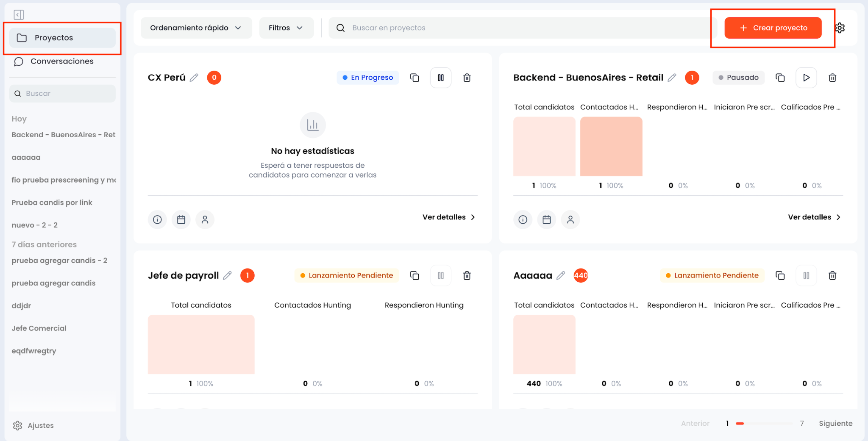Viewport: 868px width, 441px height.
Task: Focus the Buscar en proyectos search field
Action: point(523,28)
